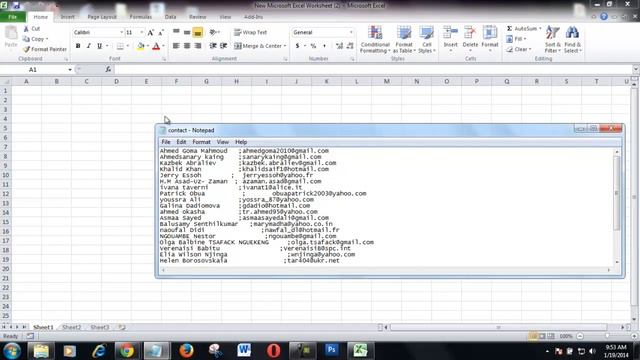Viewport: 640px width, 360px height.
Task: Click the Excel zoom slider
Action: pyautogui.click(x=607, y=336)
